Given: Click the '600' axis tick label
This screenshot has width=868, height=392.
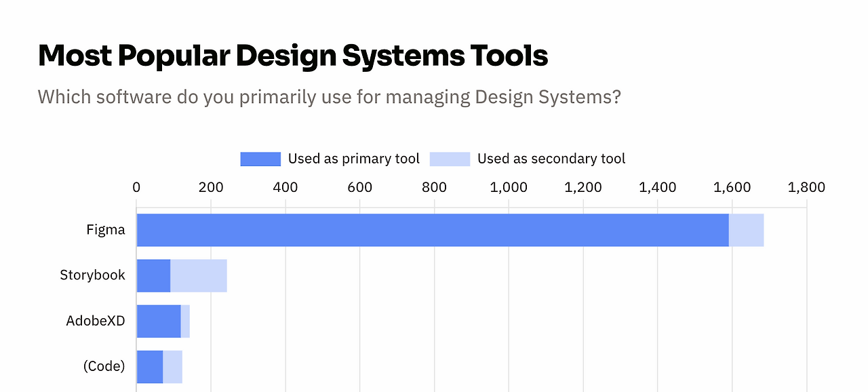Looking at the screenshot, I should pyautogui.click(x=359, y=188).
